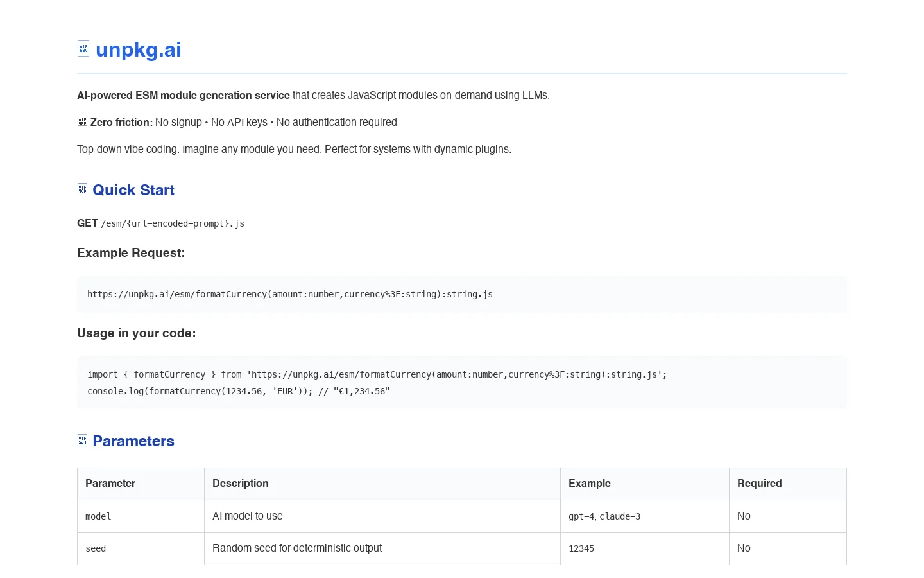Click the 'model' parameter cell
Image resolution: width=924 pixels, height=578 pixels.
tap(141, 516)
